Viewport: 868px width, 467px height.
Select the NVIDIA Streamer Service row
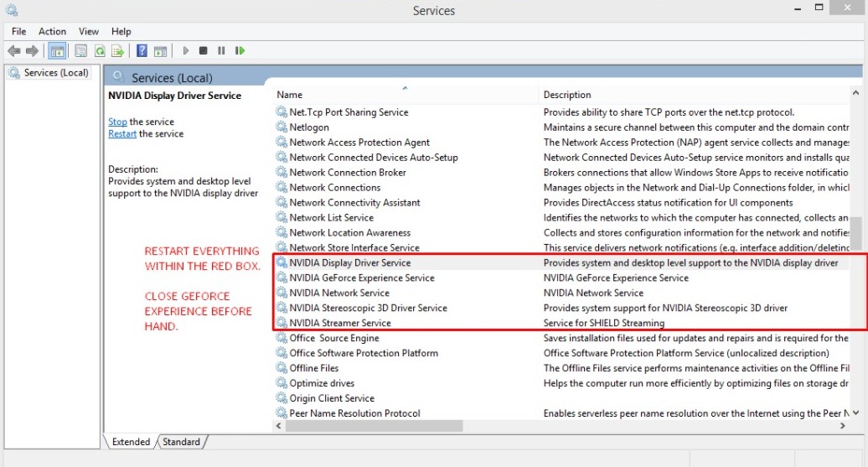(340, 323)
